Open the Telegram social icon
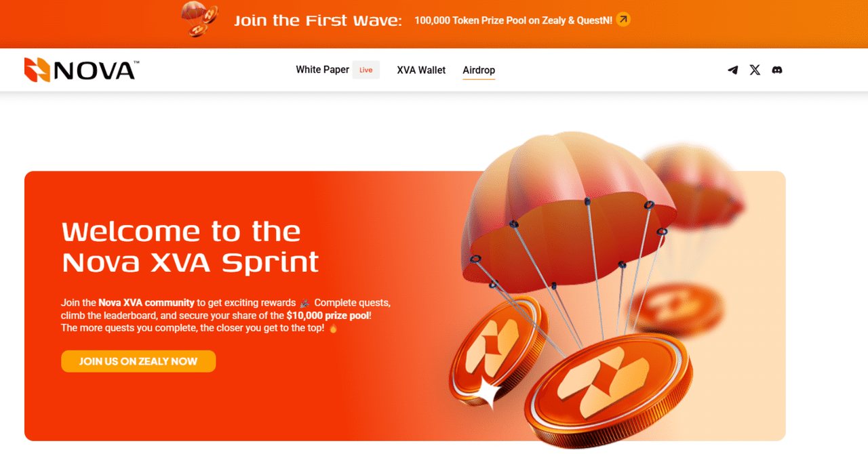The width and height of the screenshot is (868, 454). 732,70
